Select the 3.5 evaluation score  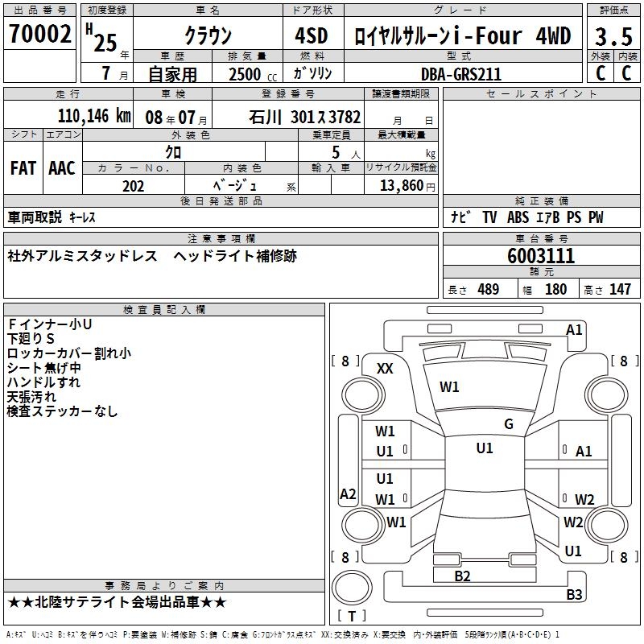coord(613,36)
